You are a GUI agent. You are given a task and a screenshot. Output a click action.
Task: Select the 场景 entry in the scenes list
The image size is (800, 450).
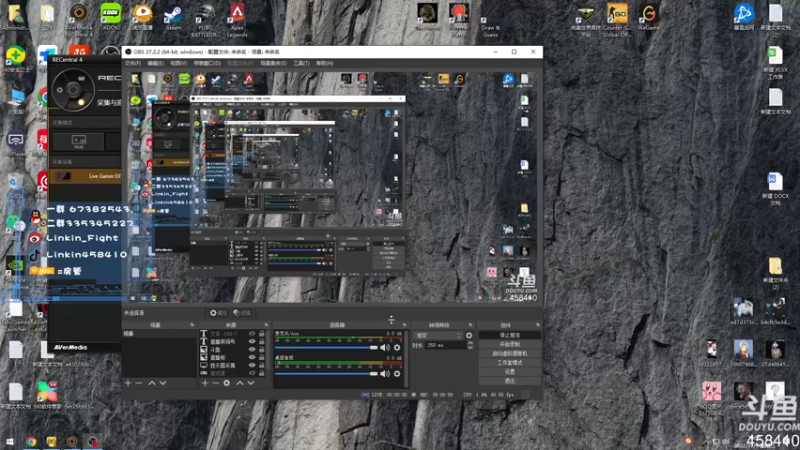click(x=159, y=334)
